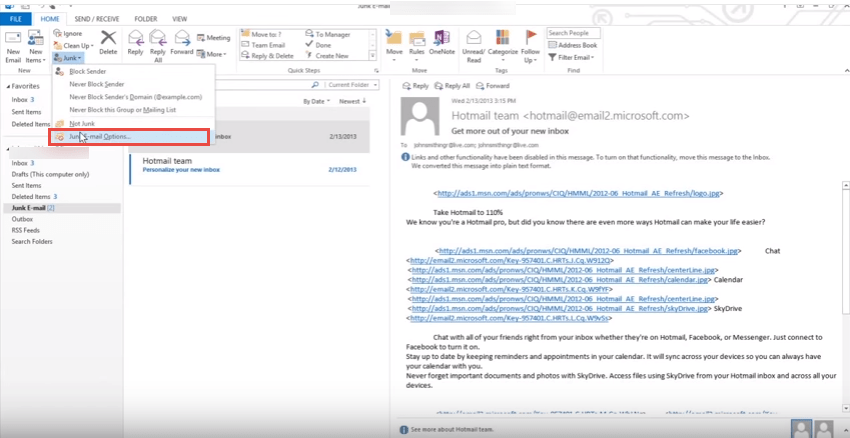Toggle Newest sort order

point(353,101)
